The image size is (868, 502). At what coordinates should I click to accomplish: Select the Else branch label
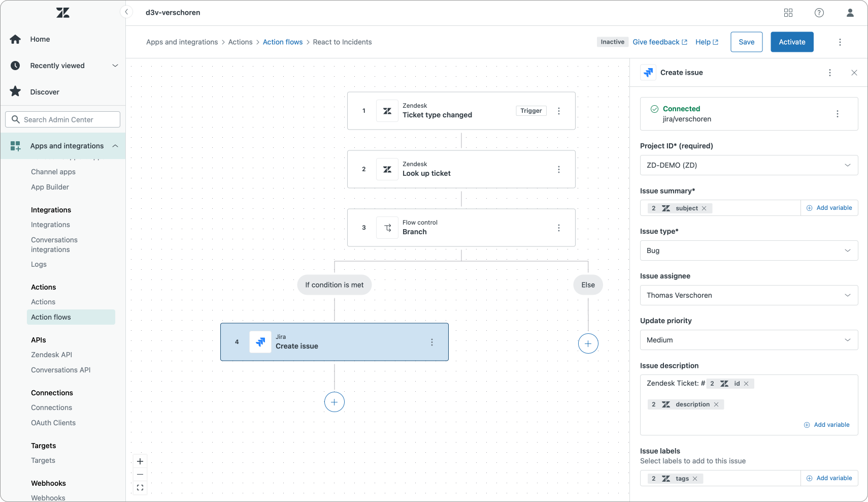click(588, 285)
